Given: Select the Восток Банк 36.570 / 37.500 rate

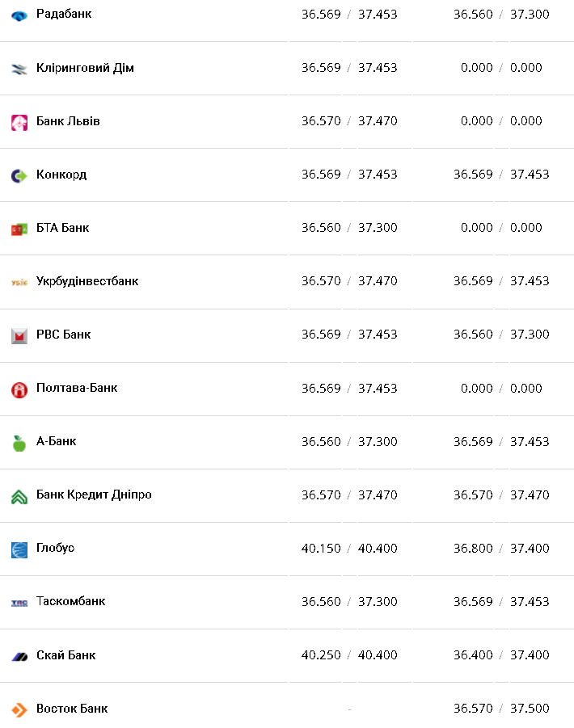Looking at the screenshot, I should tap(501, 708).
